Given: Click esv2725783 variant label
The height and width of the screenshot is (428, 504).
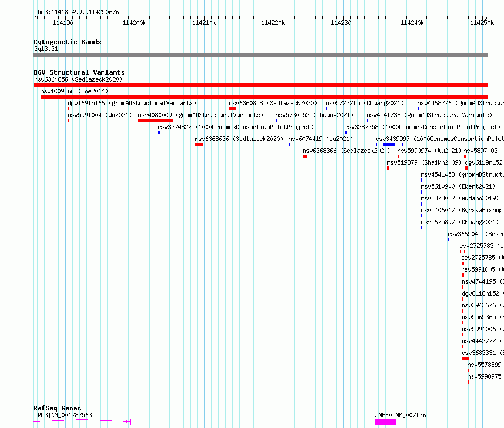Looking at the screenshot, I should (x=481, y=246).
